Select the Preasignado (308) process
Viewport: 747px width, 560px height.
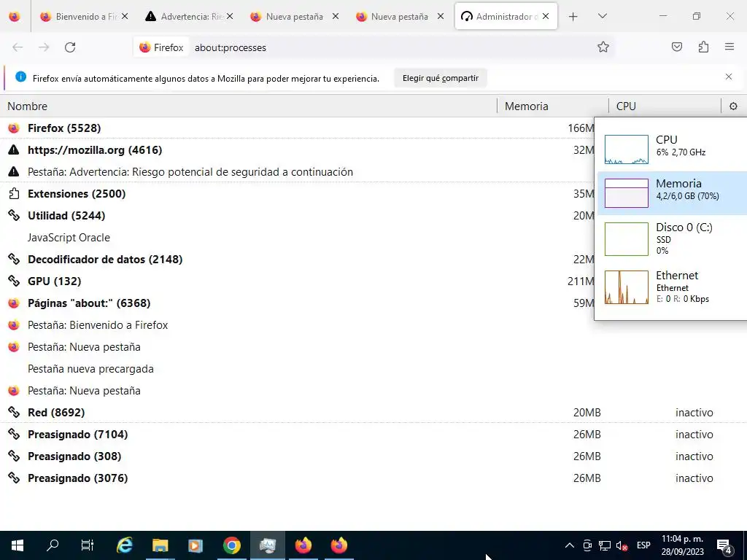pyautogui.click(x=373, y=456)
